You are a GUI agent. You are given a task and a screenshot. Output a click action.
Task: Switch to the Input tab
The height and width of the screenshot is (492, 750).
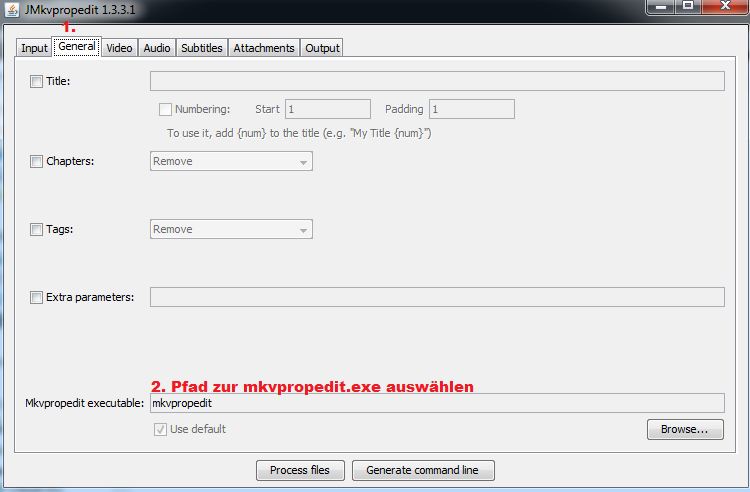[x=34, y=48]
